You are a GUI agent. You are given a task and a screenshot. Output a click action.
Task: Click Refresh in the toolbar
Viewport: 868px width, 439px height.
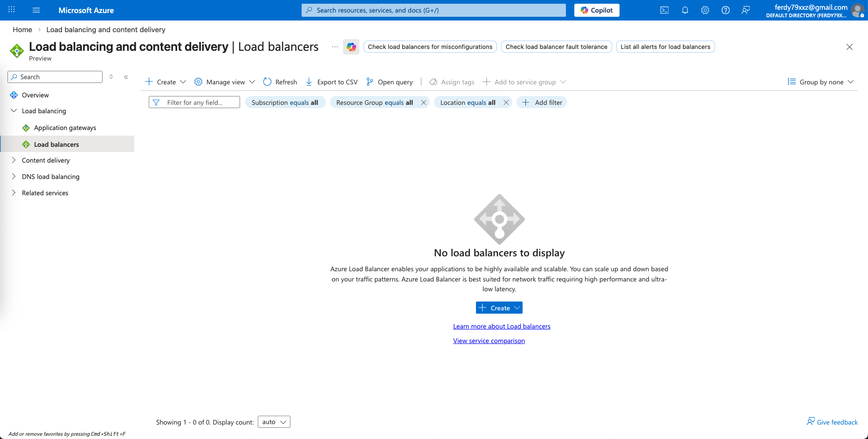point(280,82)
